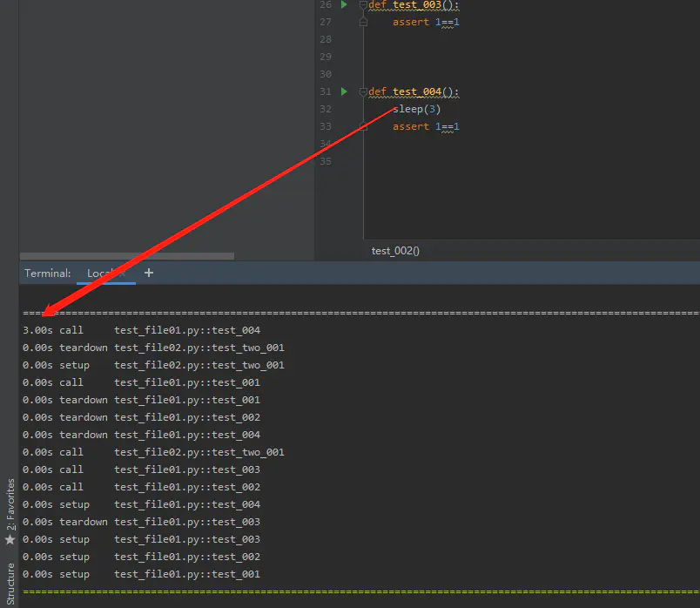Place cursor on 'def test_004():' line
Screen dimensions: 700x608
(414, 92)
